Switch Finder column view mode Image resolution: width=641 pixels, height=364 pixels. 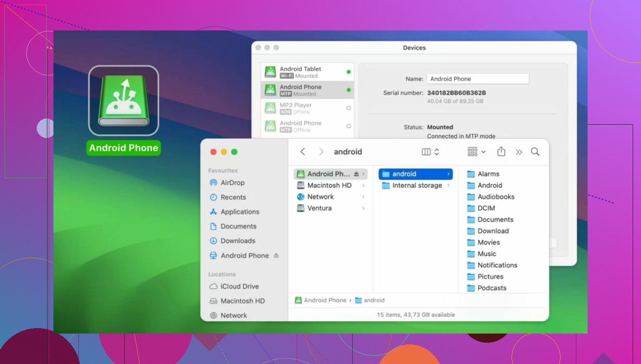tap(430, 152)
